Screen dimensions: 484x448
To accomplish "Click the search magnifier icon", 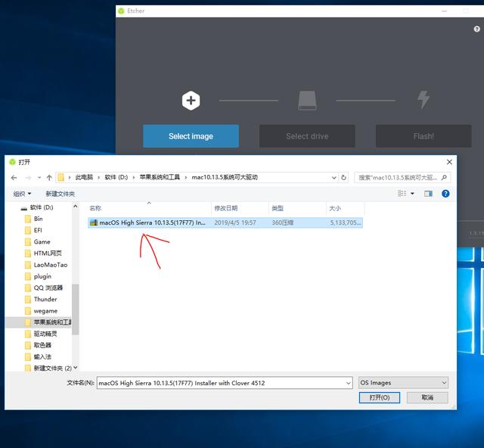I will (x=444, y=177).
